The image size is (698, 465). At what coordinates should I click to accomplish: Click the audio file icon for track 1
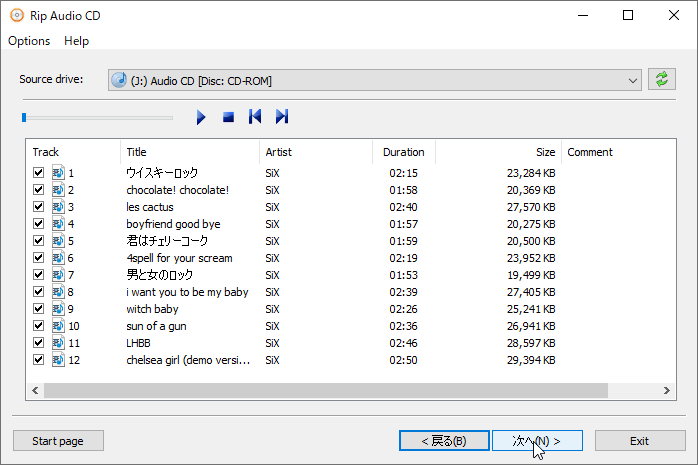pyautogui.click(x=58, y=173)
